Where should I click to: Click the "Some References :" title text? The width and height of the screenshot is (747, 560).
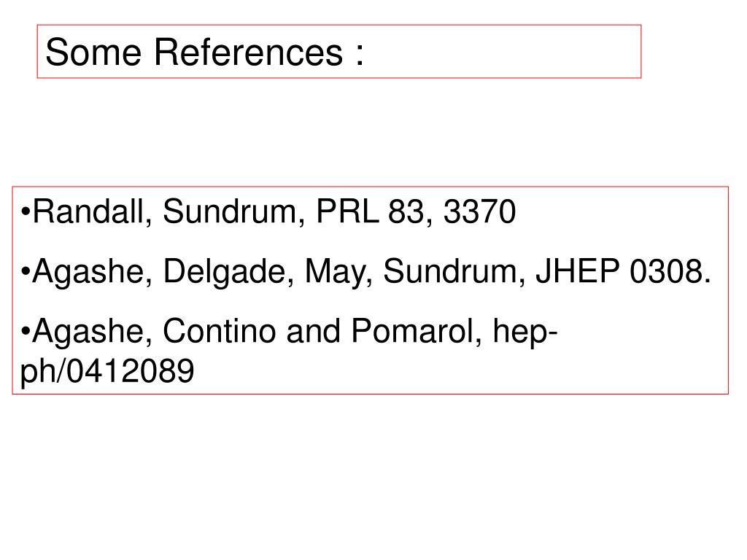[205, 52]
